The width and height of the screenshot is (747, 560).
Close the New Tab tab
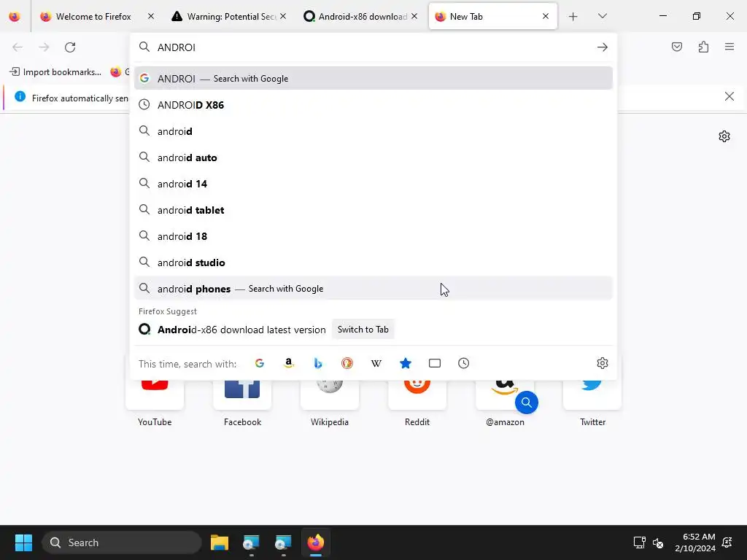pyautogui.click(x=546, y=16)
